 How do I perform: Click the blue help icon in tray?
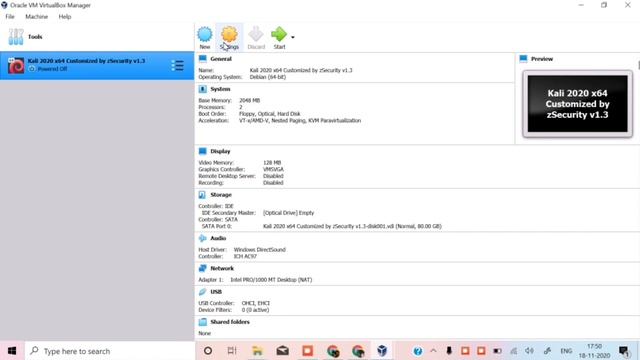click(418, 351)
